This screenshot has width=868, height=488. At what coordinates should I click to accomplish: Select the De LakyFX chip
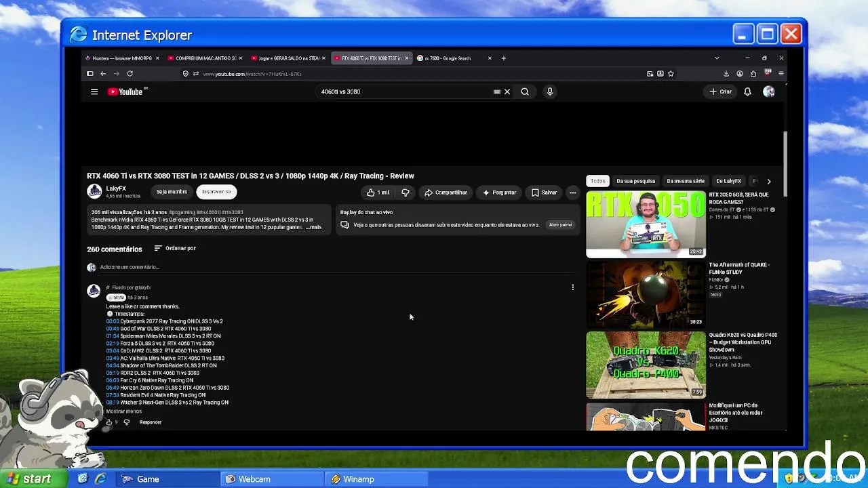click(729, 181)
